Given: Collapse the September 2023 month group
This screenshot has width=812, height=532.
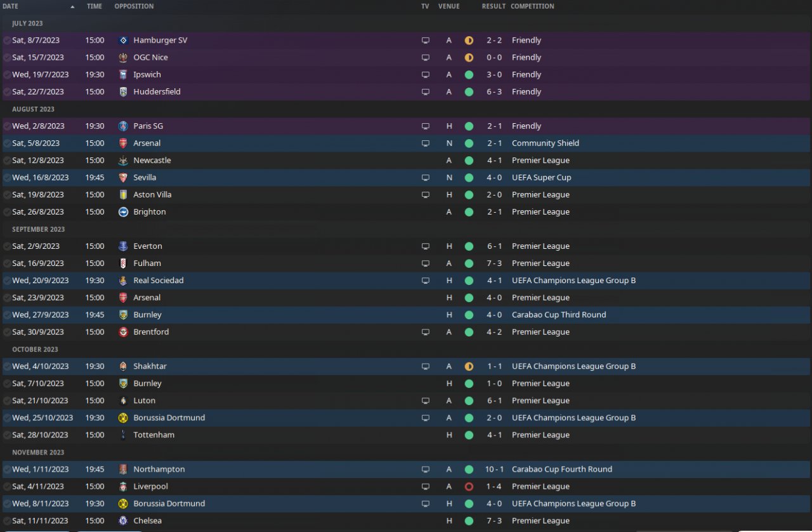Looking at the screenshot, I should (x=38, y=229).
